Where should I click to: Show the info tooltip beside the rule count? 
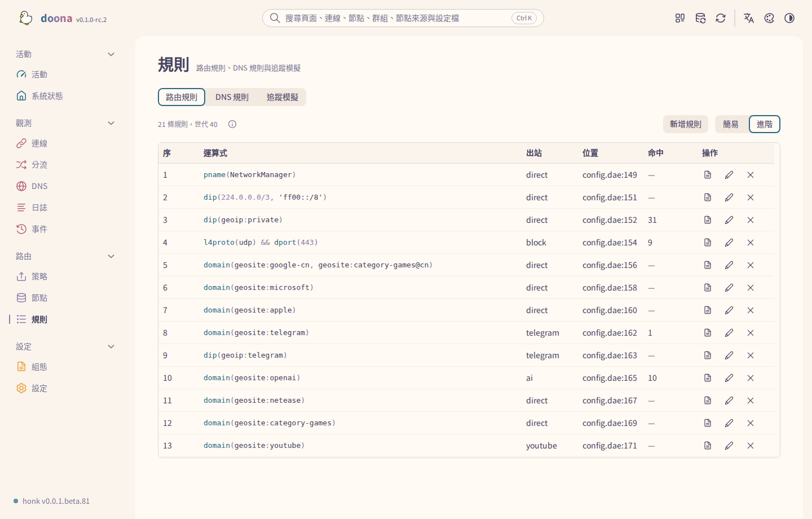pyautogui.click(x=232, y=124)
